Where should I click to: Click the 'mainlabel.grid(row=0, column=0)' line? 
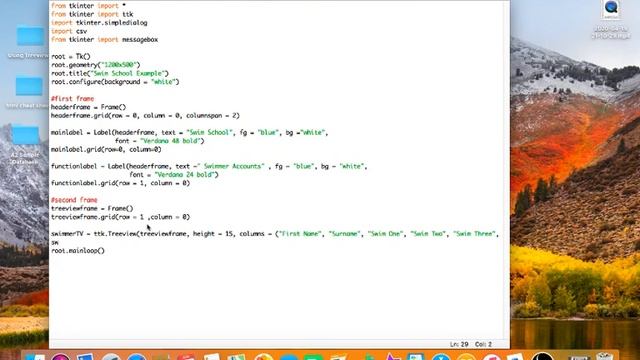[106, 149]
